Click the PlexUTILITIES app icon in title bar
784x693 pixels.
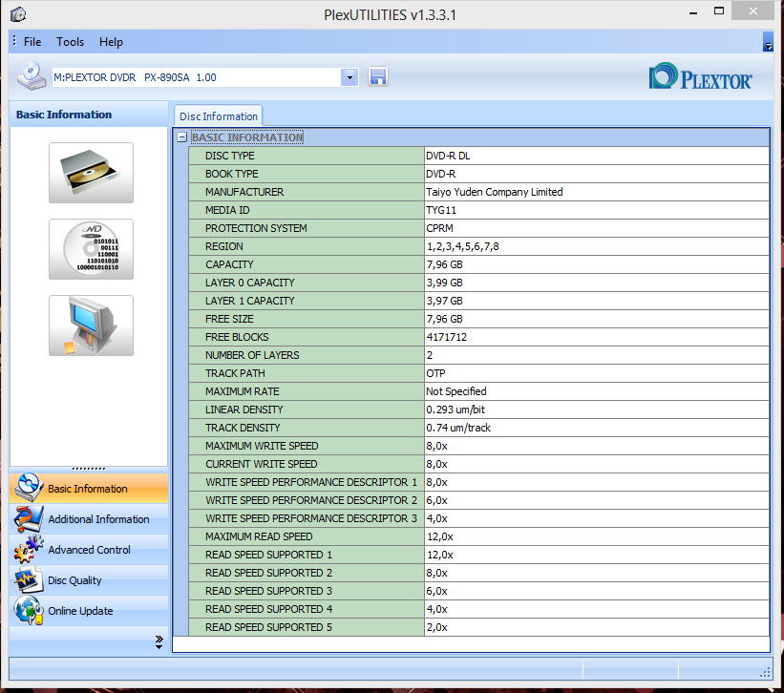pos(18,14)
